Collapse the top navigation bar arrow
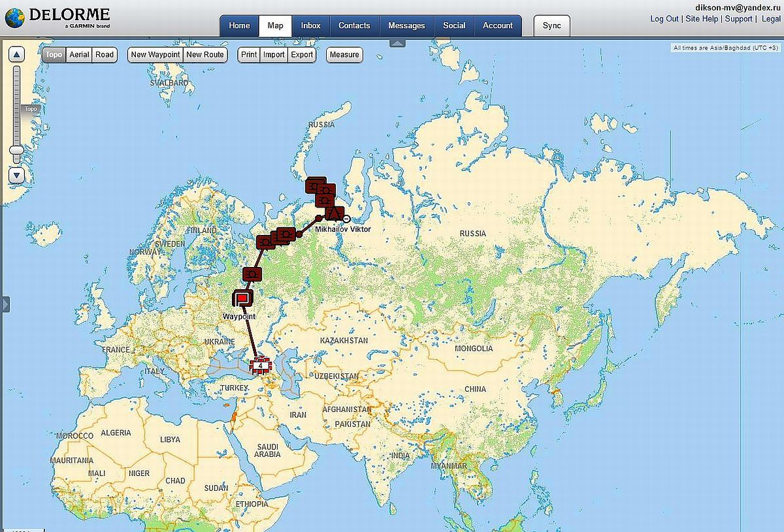The height and width of the screenshot is (532, 784). click(x=397, y=43)
